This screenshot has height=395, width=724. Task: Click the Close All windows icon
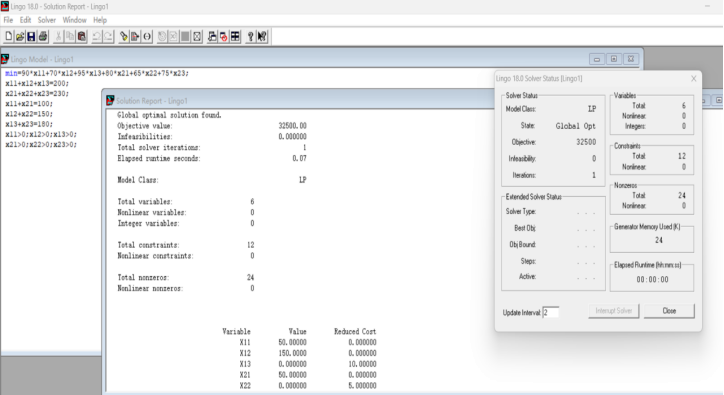click(x=223, y=36)
